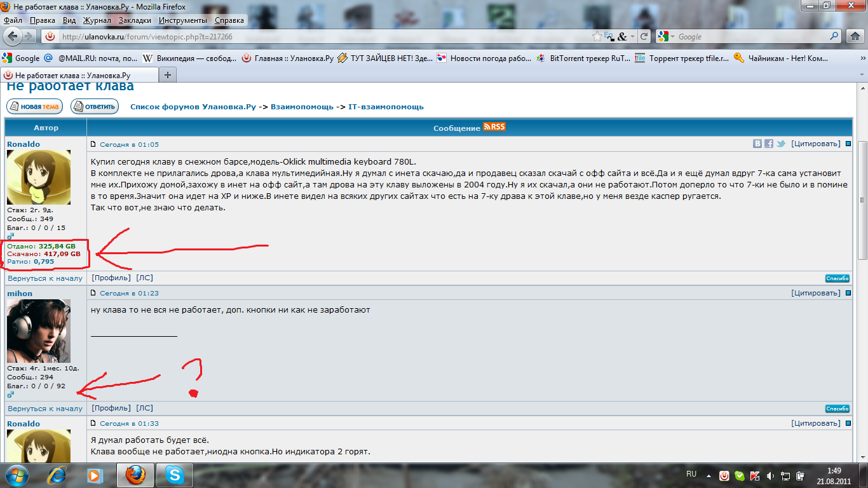Open the Инструменты menu

point(183,20)
